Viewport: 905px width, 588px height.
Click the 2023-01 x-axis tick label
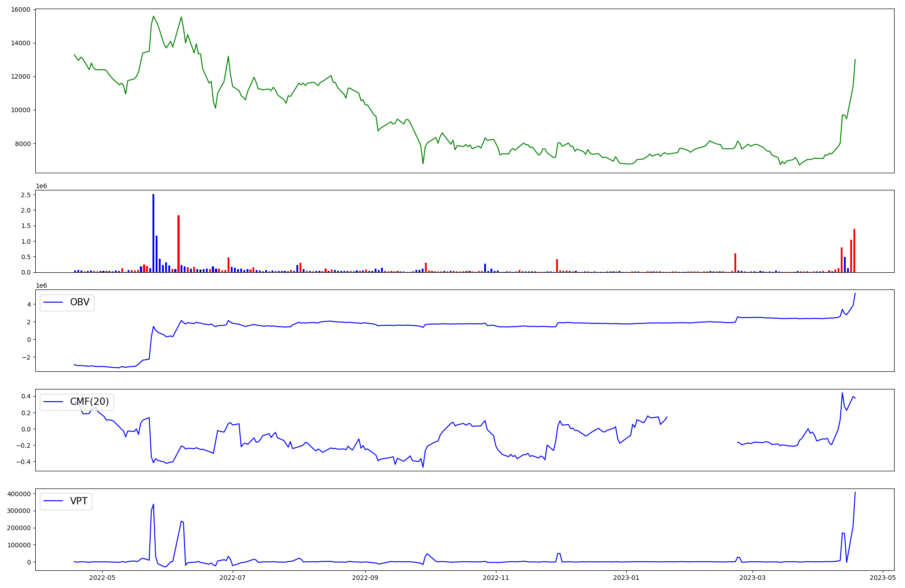(x=626, y=578)
